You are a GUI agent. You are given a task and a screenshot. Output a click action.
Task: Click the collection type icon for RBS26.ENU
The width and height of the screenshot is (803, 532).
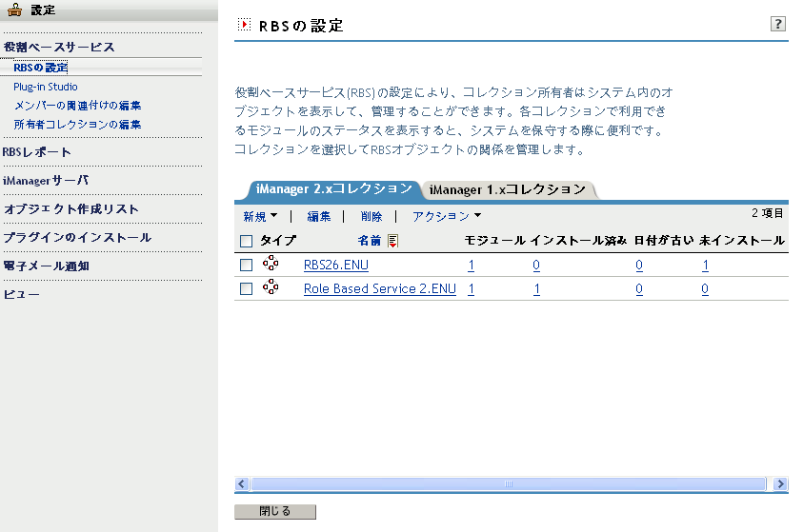271,264
